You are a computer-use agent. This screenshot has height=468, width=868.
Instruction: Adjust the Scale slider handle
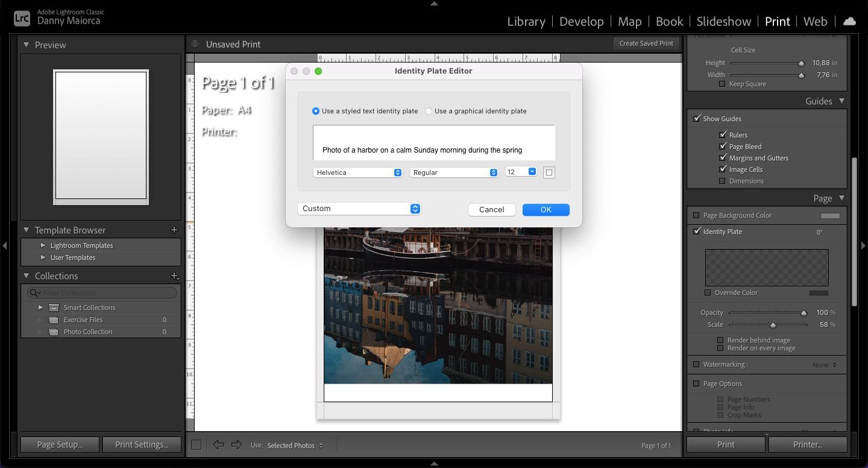[773, 325]
